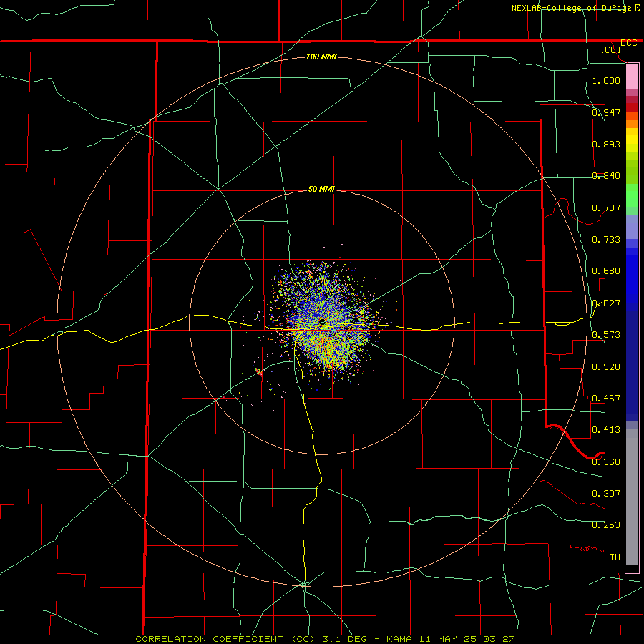The image size is (644, 644).
Task: Click the 0.520 scale value
Action: coord(606,367)
